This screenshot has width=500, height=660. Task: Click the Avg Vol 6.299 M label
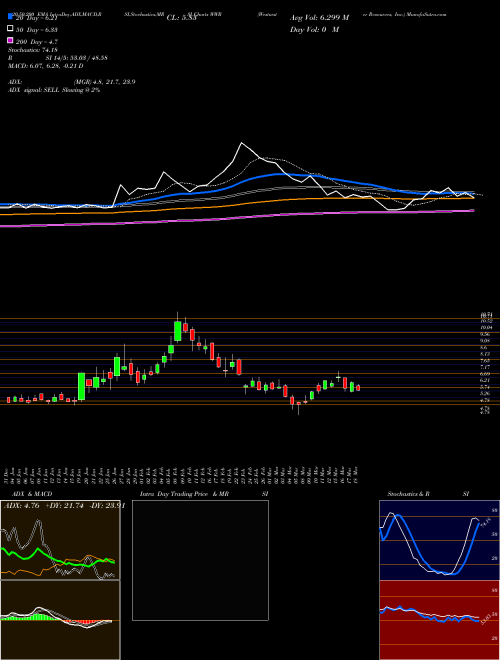[x=319, y=18]
